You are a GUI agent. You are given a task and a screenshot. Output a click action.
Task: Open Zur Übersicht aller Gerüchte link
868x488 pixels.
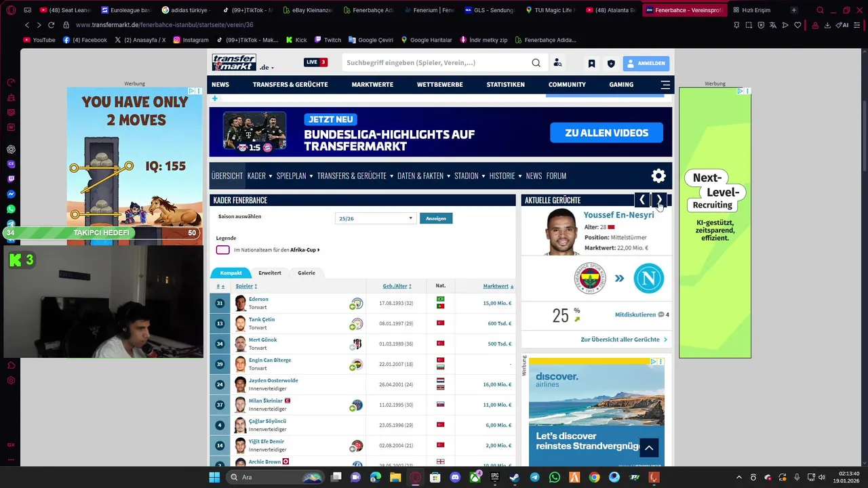(624, 340)
